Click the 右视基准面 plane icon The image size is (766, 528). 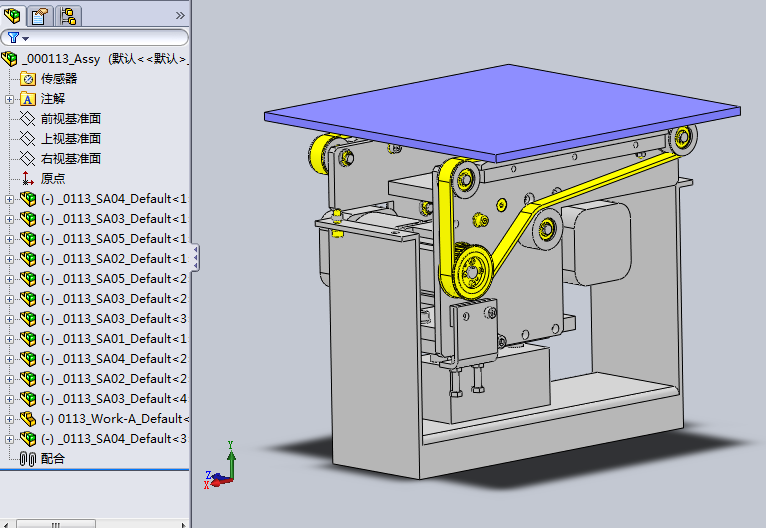pos(28,158)
